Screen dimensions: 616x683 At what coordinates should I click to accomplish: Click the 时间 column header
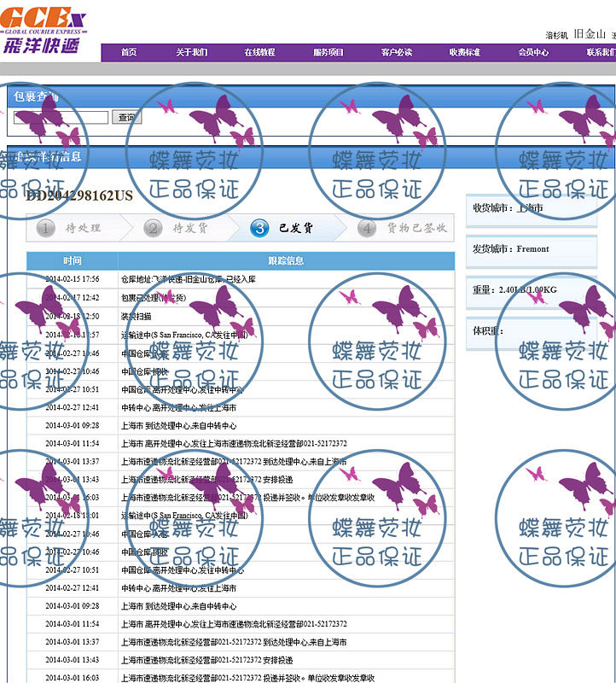(x=73, y=260)
